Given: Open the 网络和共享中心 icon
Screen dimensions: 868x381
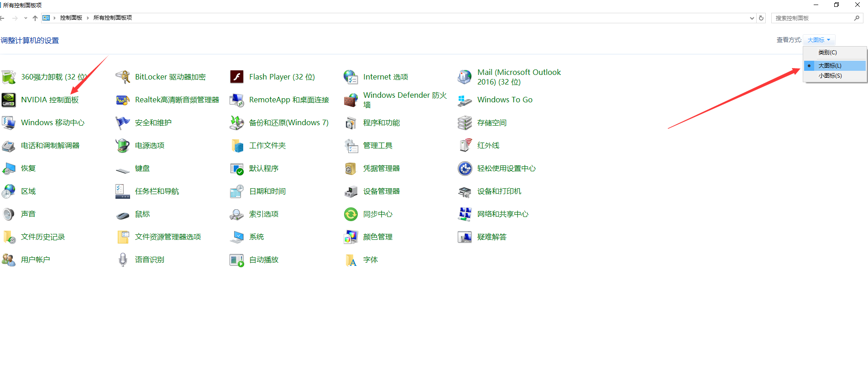Looking at the screenshot, I should click(465, 214).
